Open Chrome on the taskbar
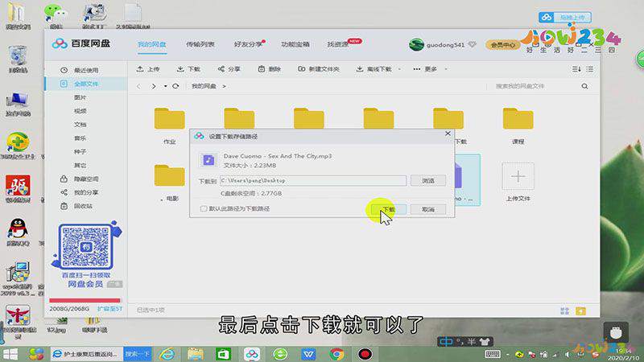The height and width of the screenshot is (362, 644). tap(336, 354)
